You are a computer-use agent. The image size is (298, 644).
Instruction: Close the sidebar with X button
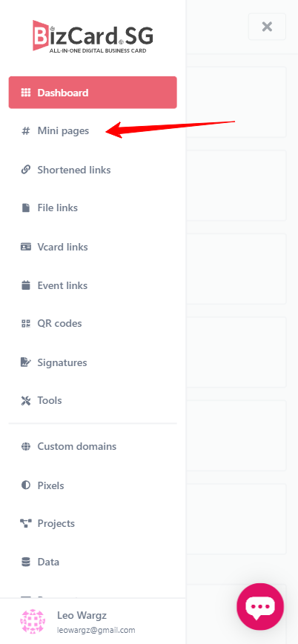pyautogui.click(x=267, y=27)
